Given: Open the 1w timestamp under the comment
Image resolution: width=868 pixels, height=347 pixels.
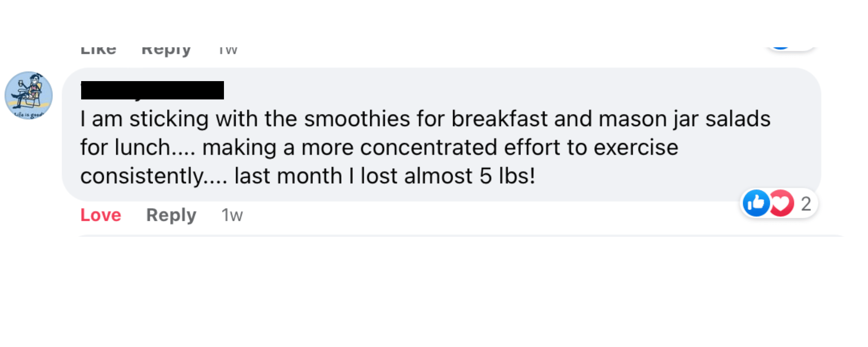Looking at the screenshot, I should pyautogui.click(x=232, y=215).
